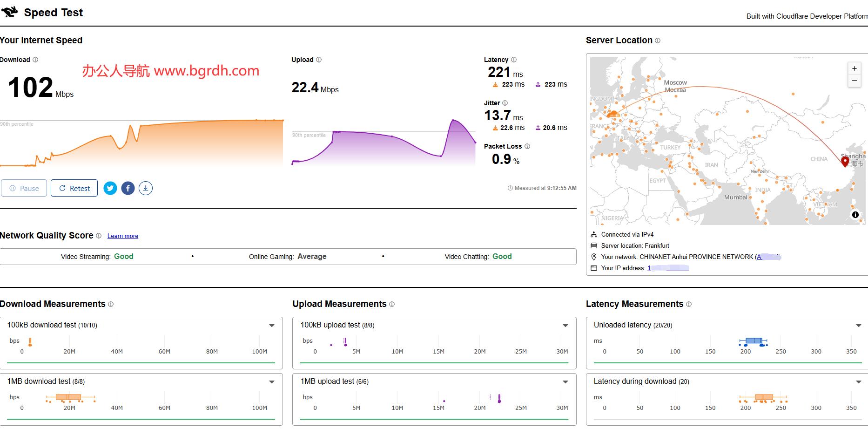
Task: Pause the running speed test
Action: [24, 188]
